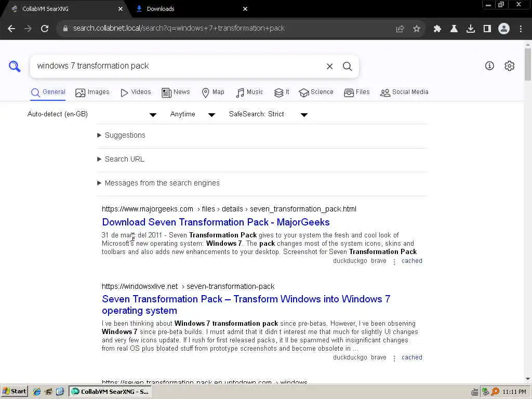Open the Map search category
Screen dimensions: 532x399
213,92
